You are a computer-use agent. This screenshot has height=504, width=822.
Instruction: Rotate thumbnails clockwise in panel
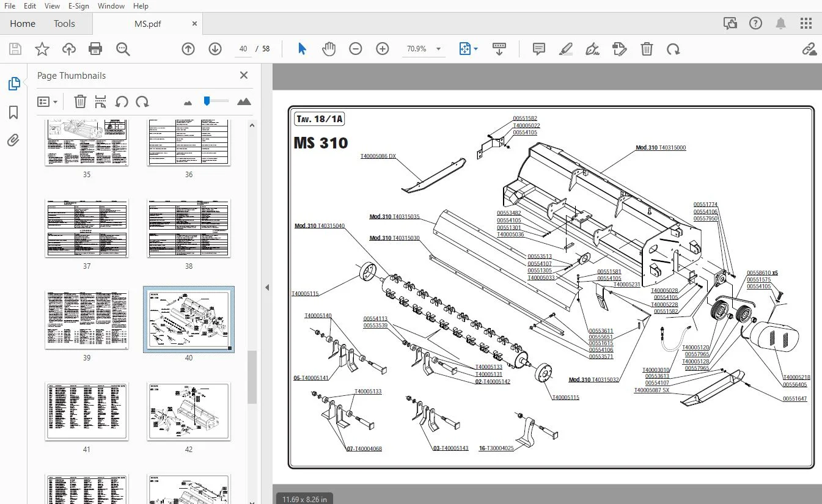(x=142, y=101)
